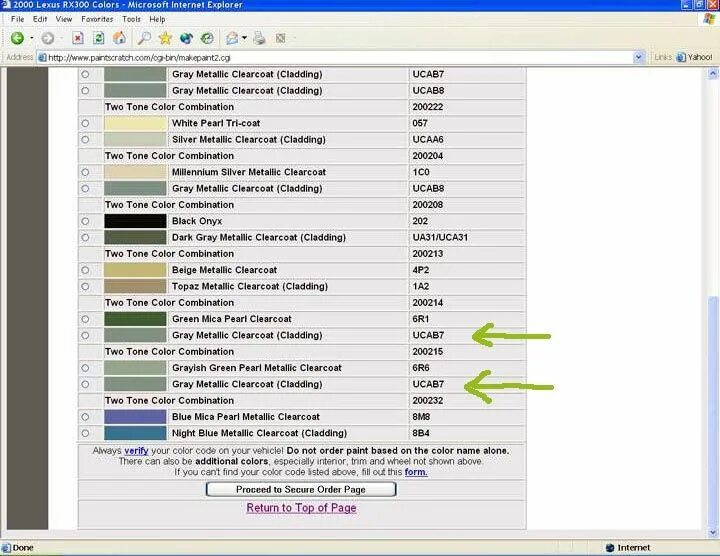Image resolution: width=720 pixels, height=556 pixels.
Task: Open the Help menu
Action: click(157, 19)
